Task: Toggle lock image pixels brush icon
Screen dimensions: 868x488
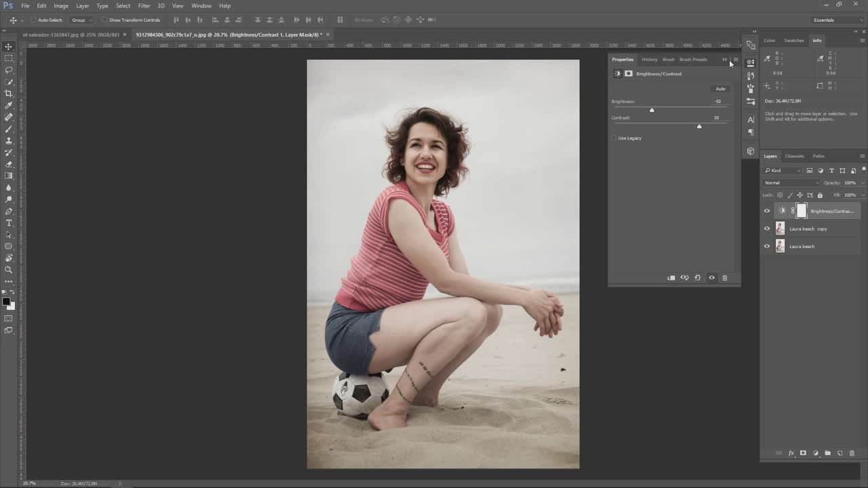Action: [789, 195]
